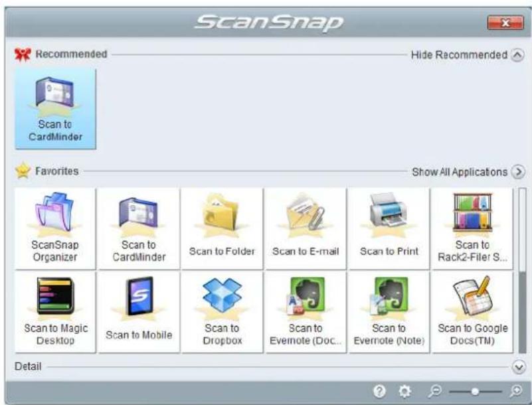Choose the Scan to Mobile tablet icon
This screenshot has width=532, height=405.
tap(139, 312)
